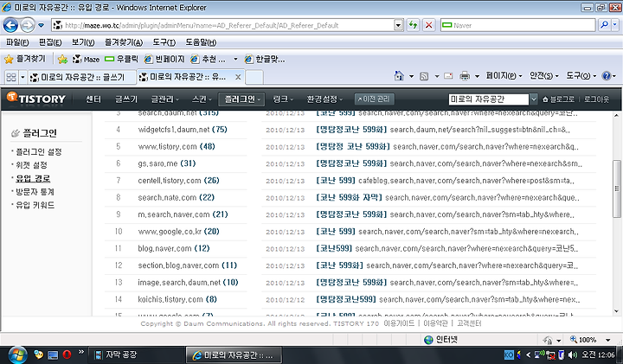
Task: Open the 도구(O) command menu
Action: pos(581,76)
